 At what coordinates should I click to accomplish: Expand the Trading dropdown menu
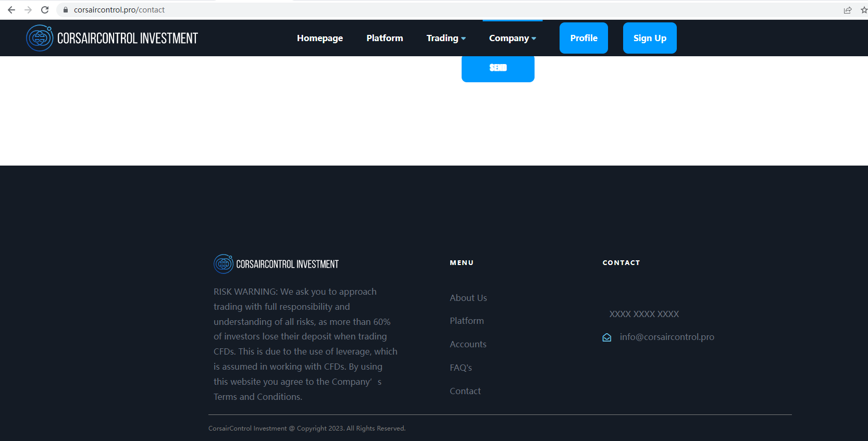coord(446,38)
